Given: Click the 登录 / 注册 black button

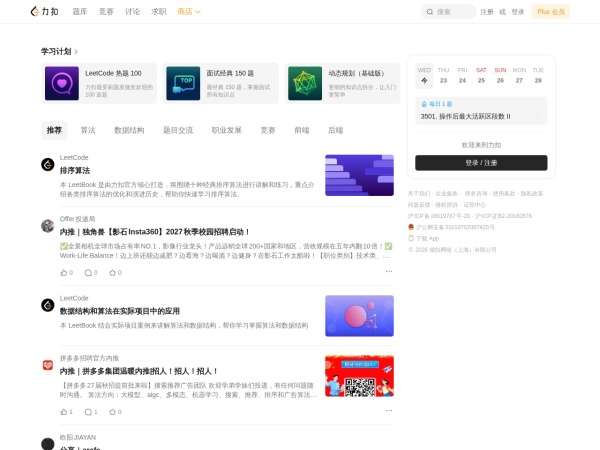Looking at the screenshot, I should 481,163.
